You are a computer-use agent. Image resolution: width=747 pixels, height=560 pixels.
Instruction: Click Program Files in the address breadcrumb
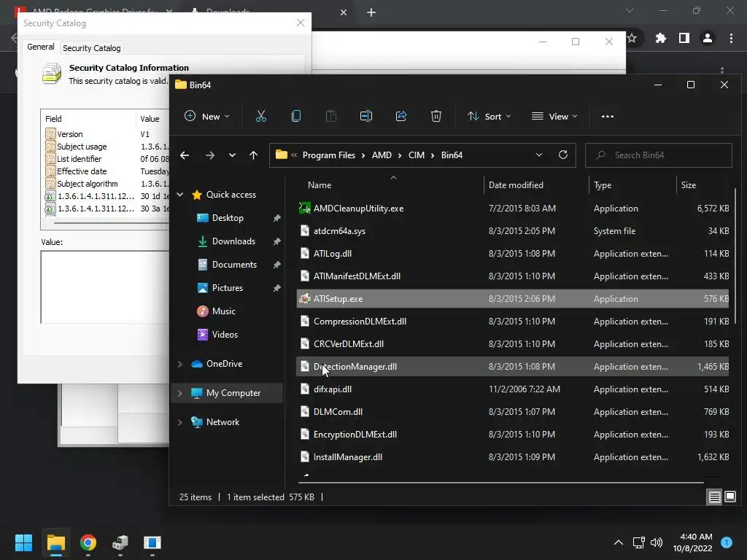(329, 155)
